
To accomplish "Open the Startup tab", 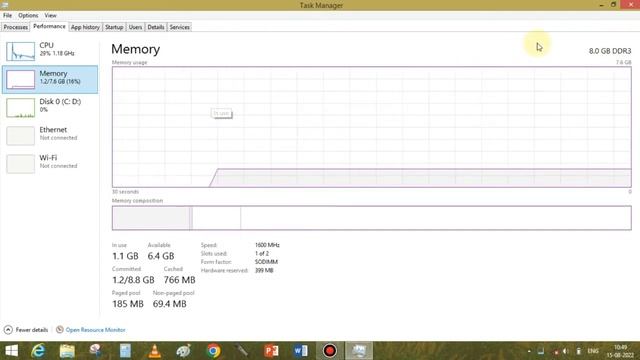I will 114,27.
